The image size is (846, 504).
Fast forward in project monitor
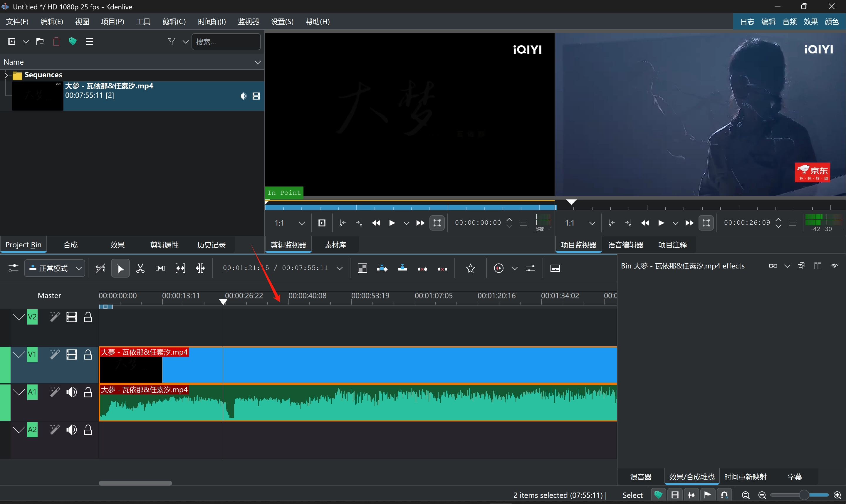click(x=689, y=223)
